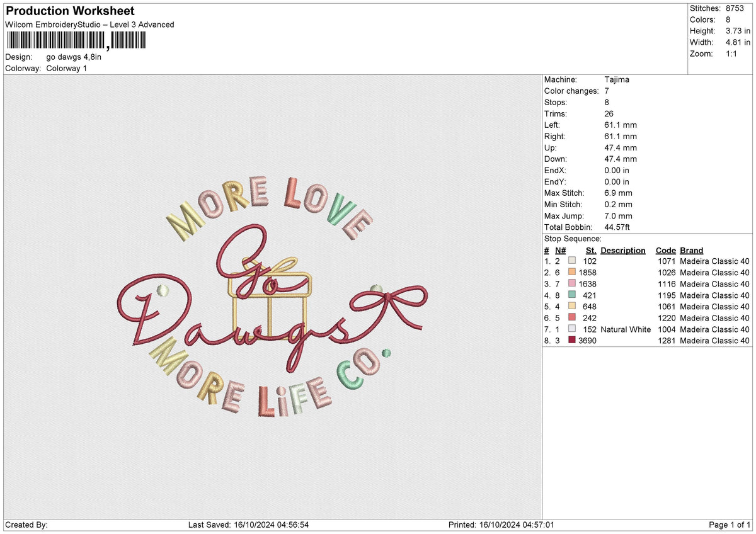Click the stitch count 1858
Viewport: 756px width, 534px height.
pyautogui.click(x=587, y=273)
